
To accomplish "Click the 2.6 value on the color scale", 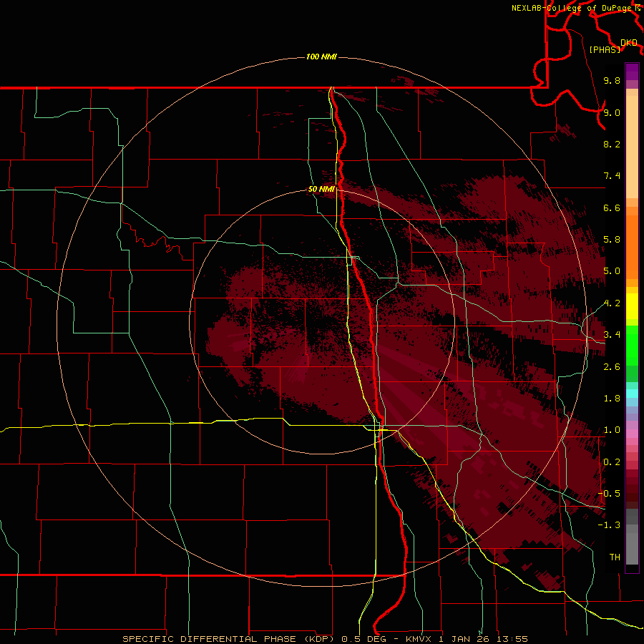I will pos(612,367).
